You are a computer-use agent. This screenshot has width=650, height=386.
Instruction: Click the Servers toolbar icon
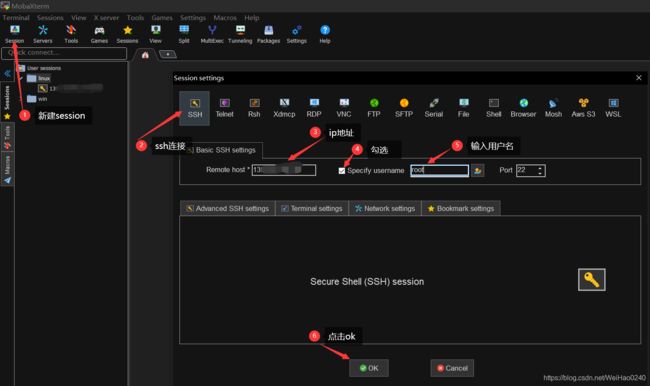click(x=43, y=34)
